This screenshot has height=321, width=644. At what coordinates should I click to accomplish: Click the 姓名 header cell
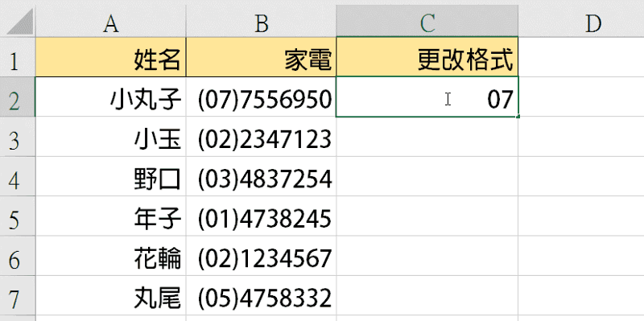pyautogui.click(x=111, y=57)
